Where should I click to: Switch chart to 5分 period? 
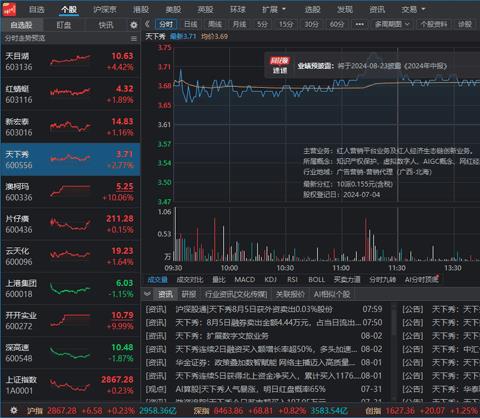263,25
